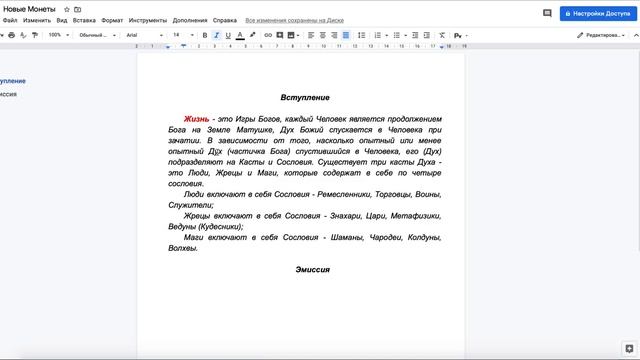Click the Insert image icon
The height and width of the screenshot is (360, 640).
[291, 36]
